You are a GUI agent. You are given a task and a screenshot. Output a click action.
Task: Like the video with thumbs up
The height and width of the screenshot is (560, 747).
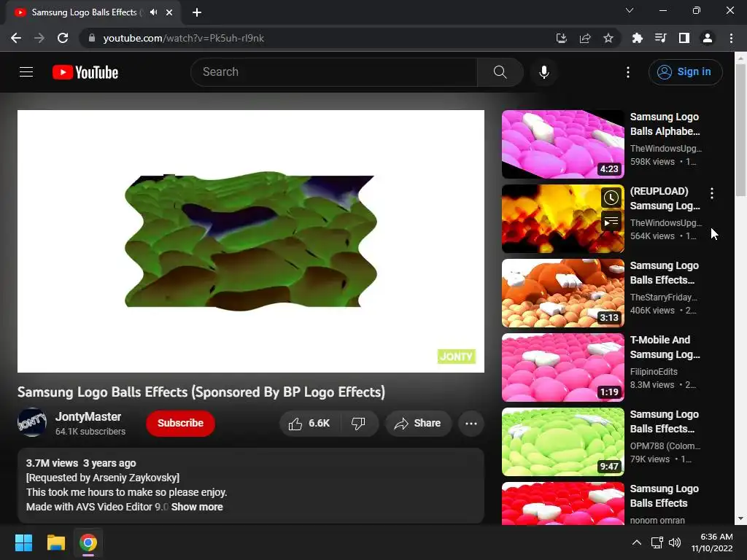pos(309,424)
